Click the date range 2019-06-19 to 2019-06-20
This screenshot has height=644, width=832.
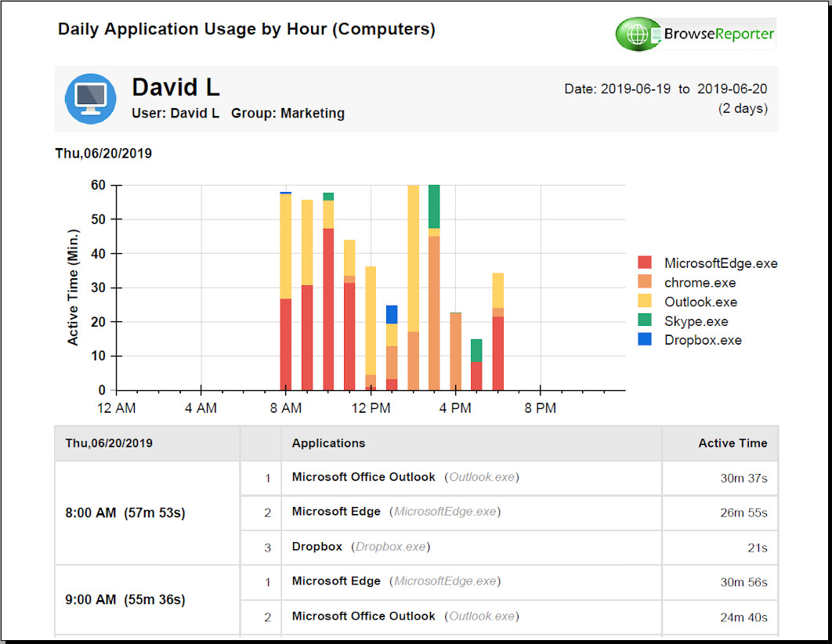coord(665,89)
